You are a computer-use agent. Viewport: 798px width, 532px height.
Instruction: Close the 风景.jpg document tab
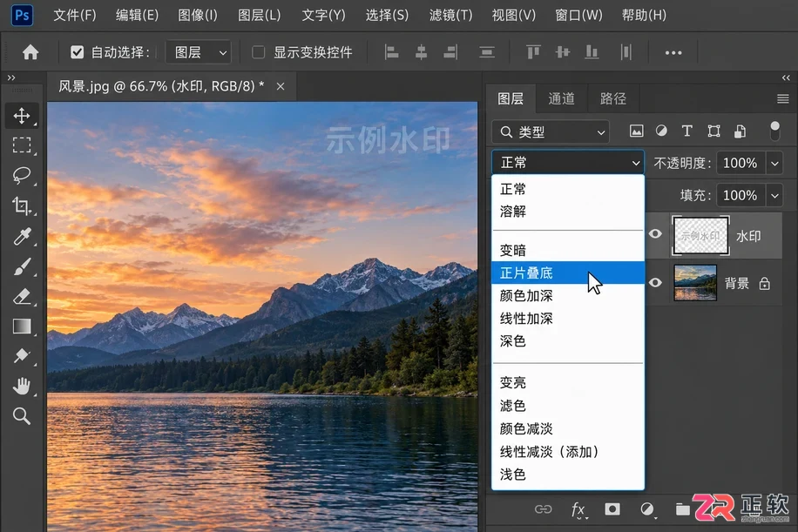click(281, 86)
